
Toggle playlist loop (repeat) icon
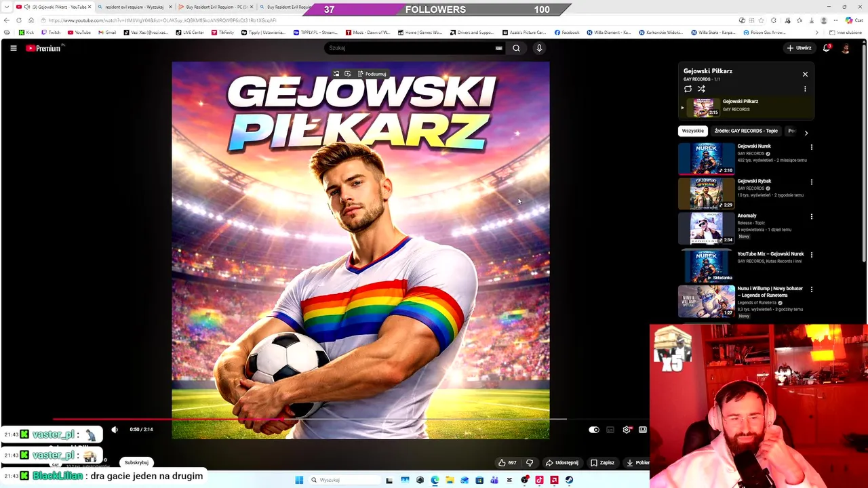[688, 89]
